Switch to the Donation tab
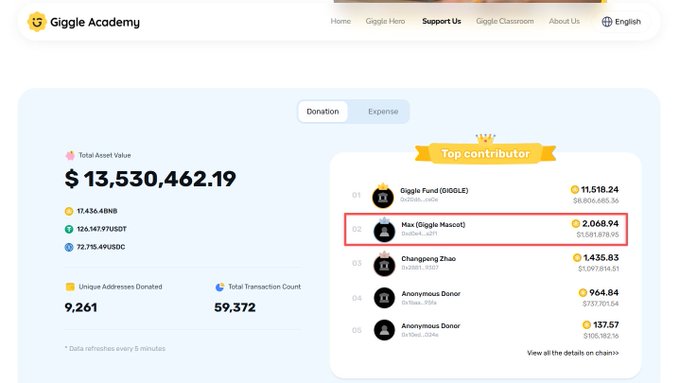The height and width of the screenshot is (383, 680). tap(323, 111)
